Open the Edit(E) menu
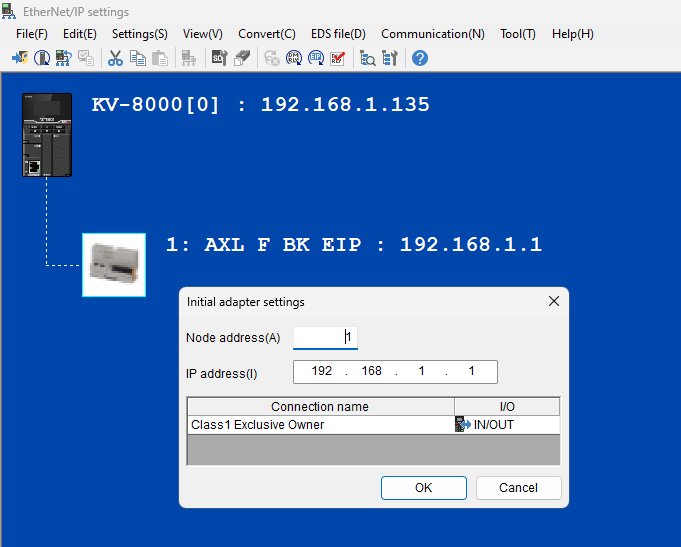Image resolution: width=681 pixels, height=547 pixels. pyautogui.click(x=79, y=34)
